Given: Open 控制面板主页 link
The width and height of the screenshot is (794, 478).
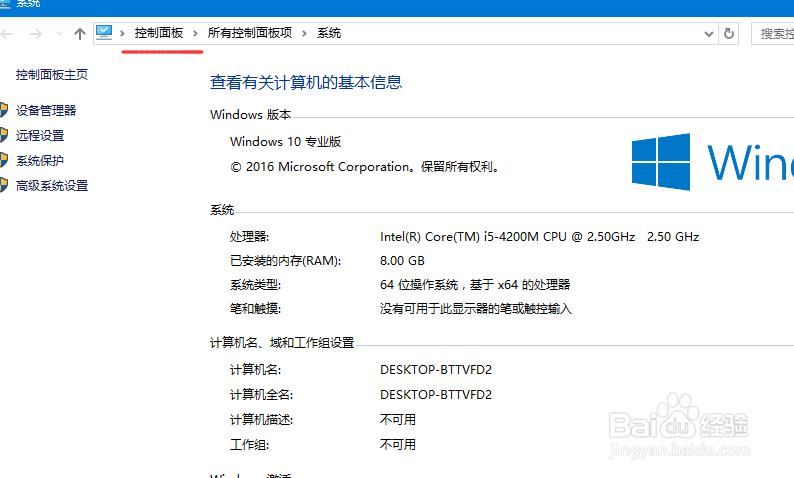Looking at the screenshot, I should [52, 74].
